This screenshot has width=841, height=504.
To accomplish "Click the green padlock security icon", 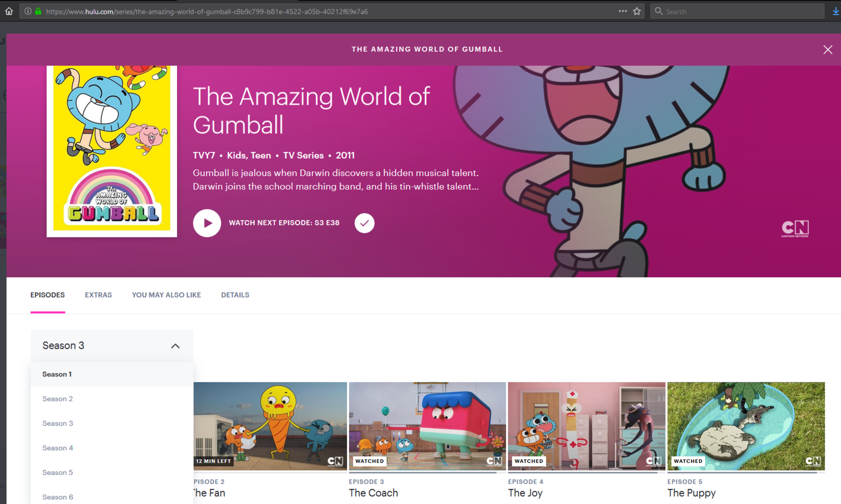I will pyautogui.click(x=38, y=11).
